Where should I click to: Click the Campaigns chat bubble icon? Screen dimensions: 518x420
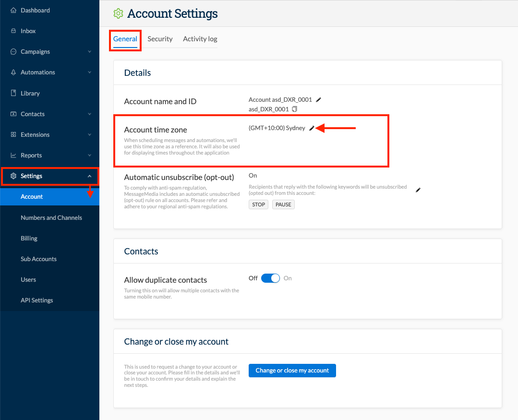tap(13, 51)
